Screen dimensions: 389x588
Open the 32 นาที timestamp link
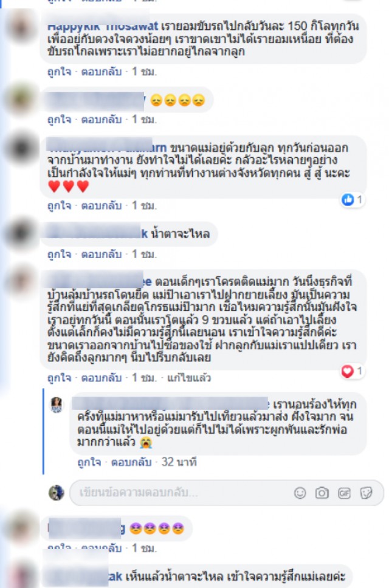[x=179, y=462]
